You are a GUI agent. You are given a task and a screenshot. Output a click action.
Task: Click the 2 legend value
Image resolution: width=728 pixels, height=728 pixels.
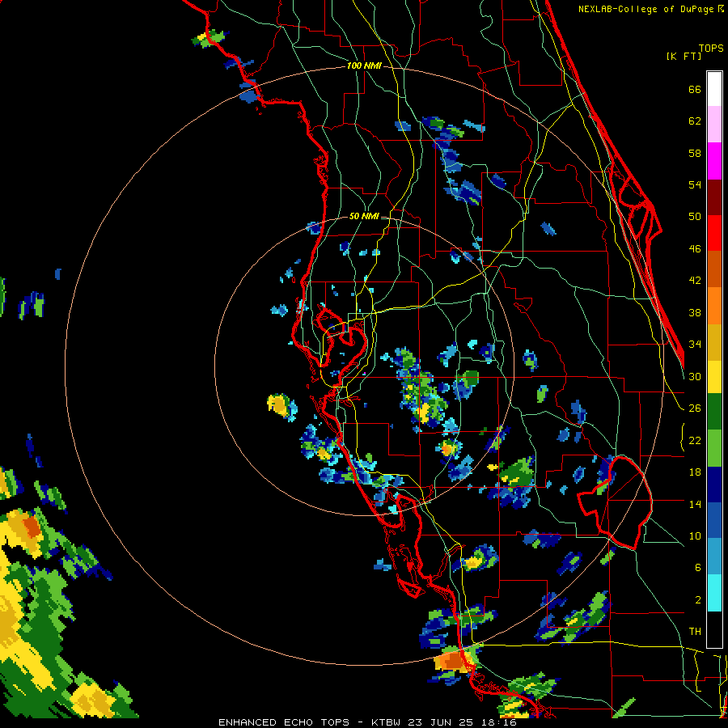(x=698, y=600)
